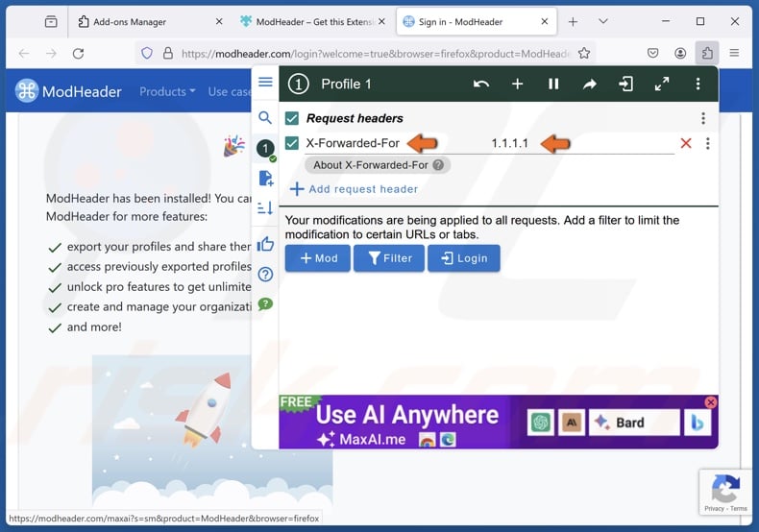Viewport: 759px width, 532px height.
Task: Delete the X-Forwarded-For header
Action: point(686,143)
